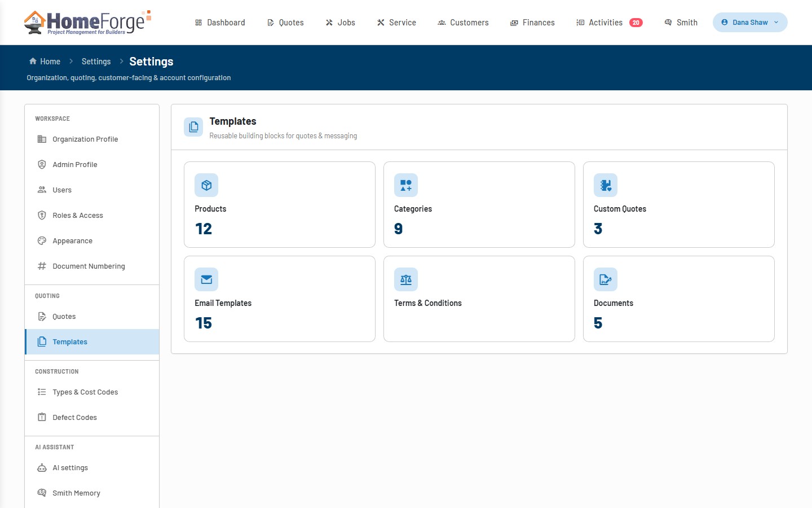Click the Email Templates envelope icon
812x508 pixels.
click(x=206, y=279)
